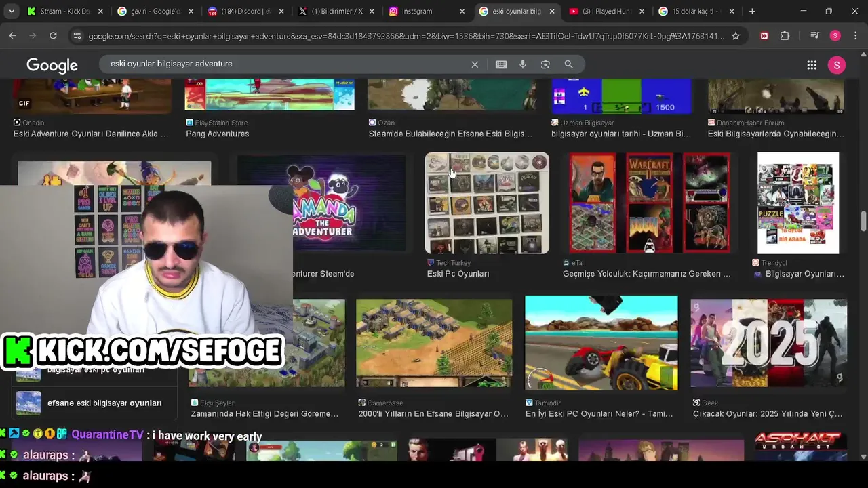Close the Instagram tab
The height and width of the screenshot is (488, 868).
click(x=462, y=12)
